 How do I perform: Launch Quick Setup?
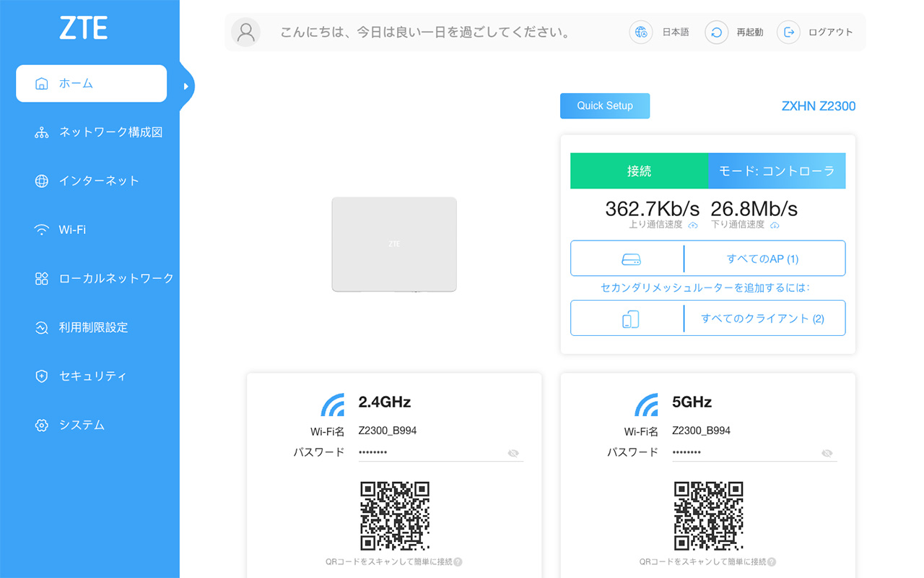pos(605,105)
